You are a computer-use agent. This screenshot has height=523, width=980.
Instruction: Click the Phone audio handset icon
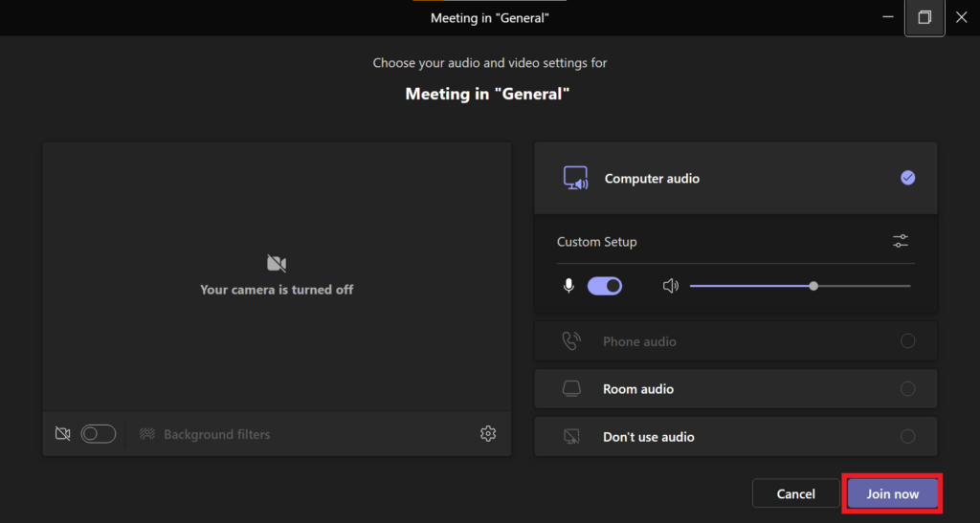coord(571,340)
